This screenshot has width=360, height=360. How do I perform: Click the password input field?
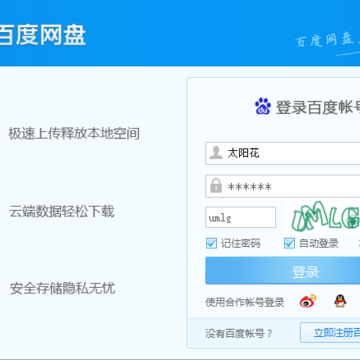(283, 186)
